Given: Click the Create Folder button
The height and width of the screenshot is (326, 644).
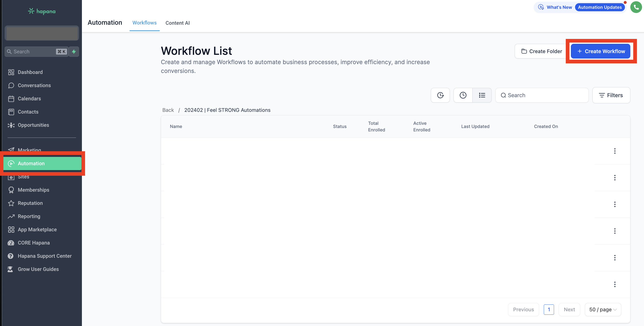Looking at the screenshot, I should point(541,51).
